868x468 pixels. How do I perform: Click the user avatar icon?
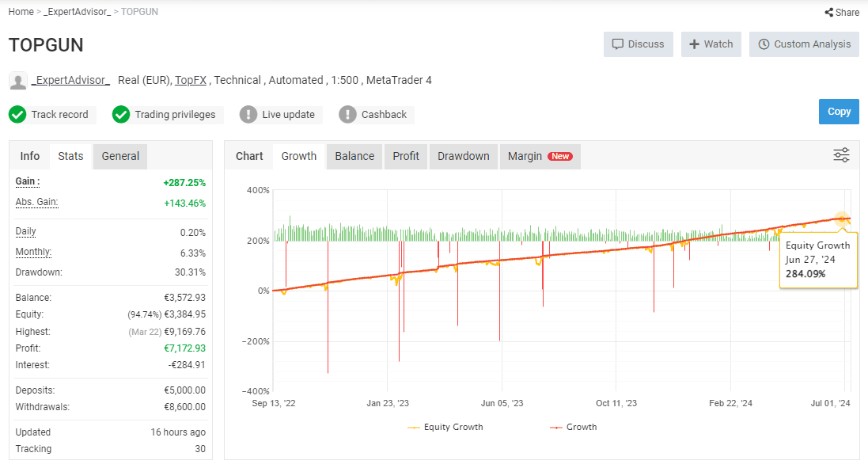(x=18, y=81)
